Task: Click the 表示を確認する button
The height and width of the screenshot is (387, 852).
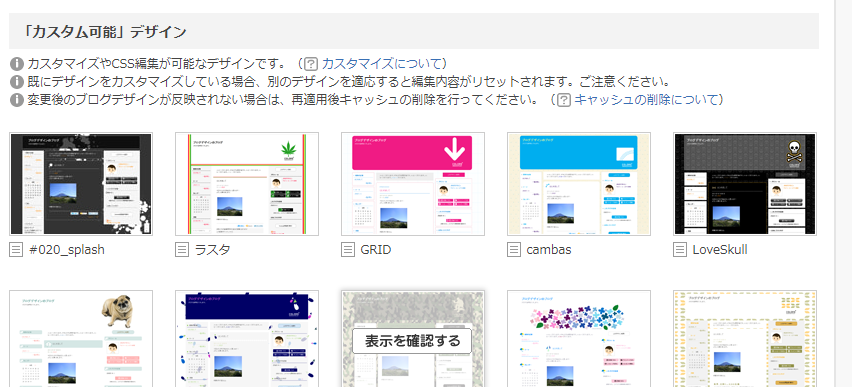Action: (x=412, y=341)
